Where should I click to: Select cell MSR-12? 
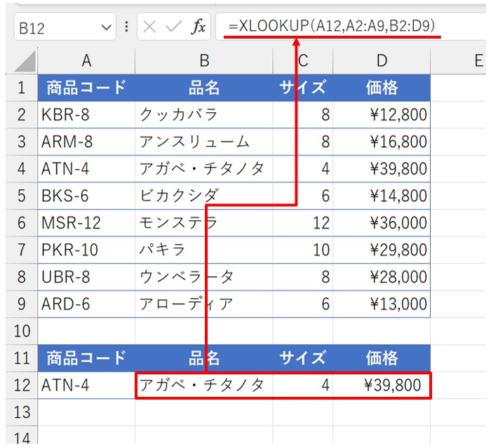coord(86,223)
